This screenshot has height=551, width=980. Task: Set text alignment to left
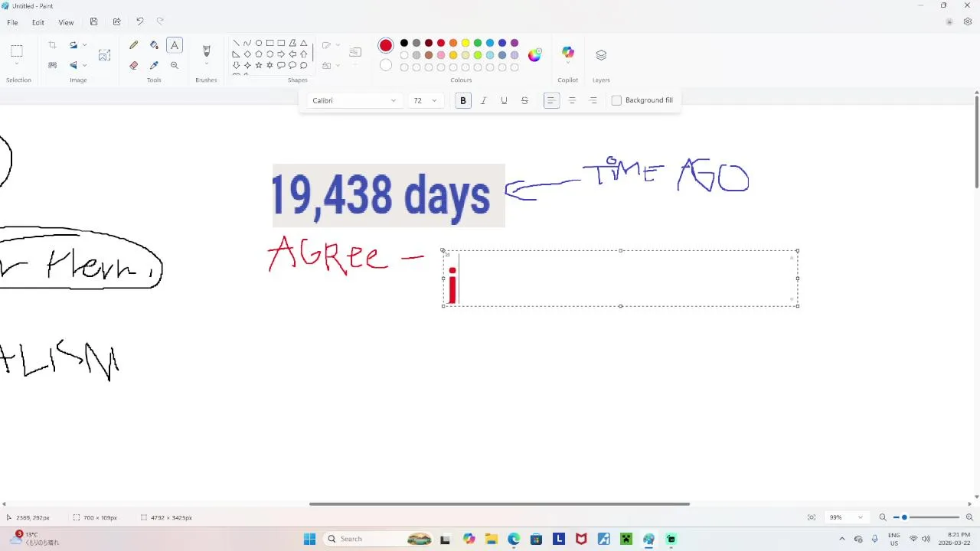tap(551, 100)
